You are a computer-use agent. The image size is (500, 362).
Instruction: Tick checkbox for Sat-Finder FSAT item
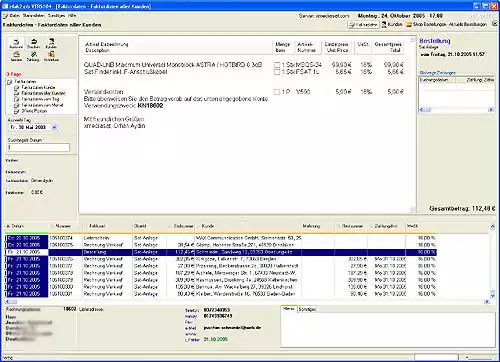[277, 72]
